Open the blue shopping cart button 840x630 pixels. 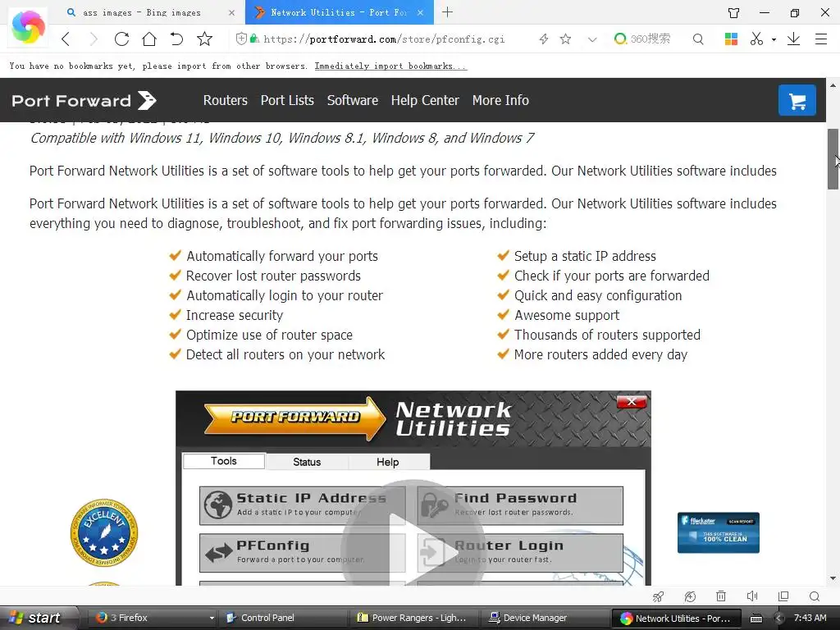click(x=797, y=100)
